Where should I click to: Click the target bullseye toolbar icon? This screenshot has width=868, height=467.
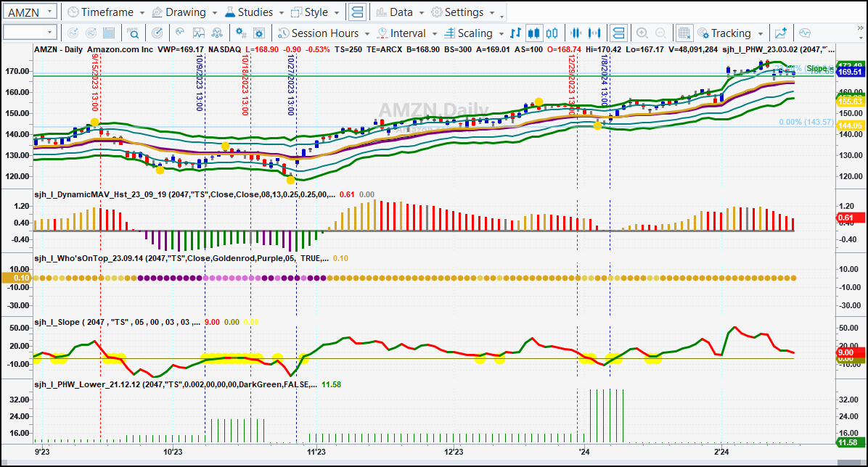[x=157, y=33]
